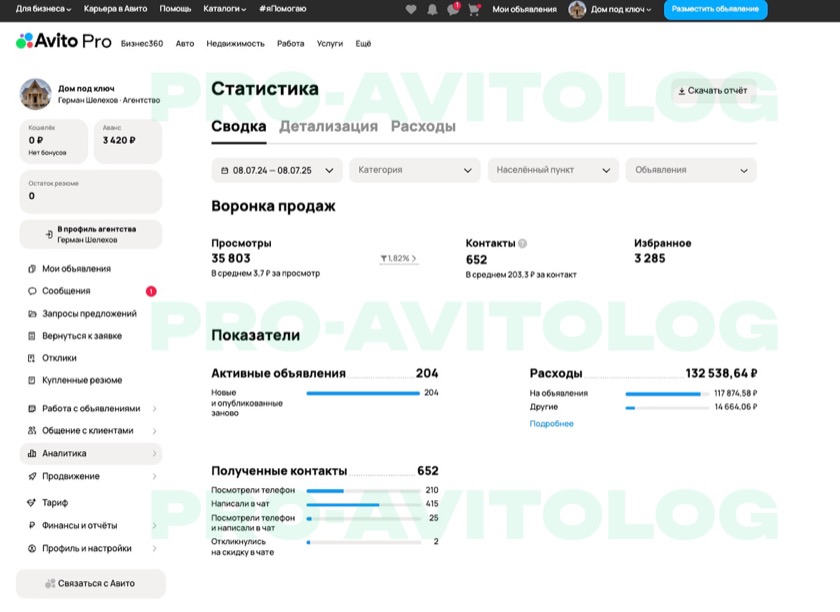Follow the Подробнее link under Расходы
This screenshot has width=840, height=612.
coord(551,424)
